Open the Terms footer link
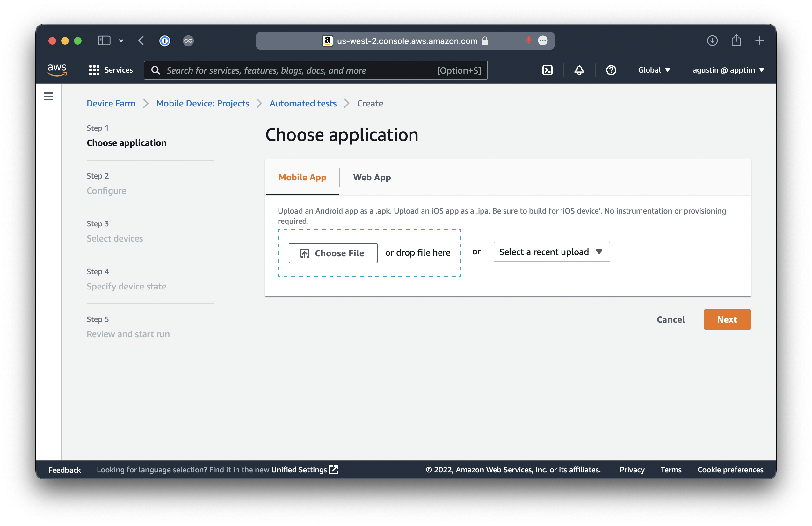The height and width of the screenshot is (526, 812). (x=671, y=469)
